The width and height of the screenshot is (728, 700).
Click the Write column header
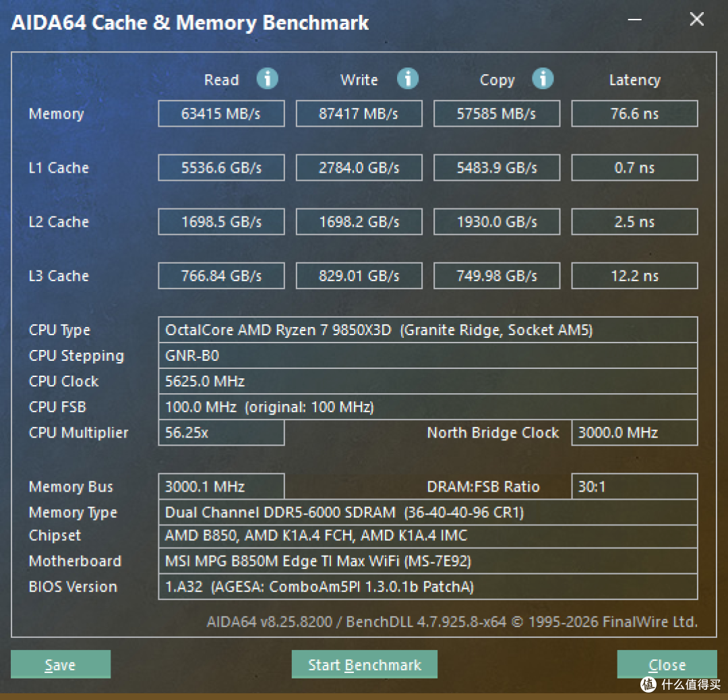click(x=359, y=80)
